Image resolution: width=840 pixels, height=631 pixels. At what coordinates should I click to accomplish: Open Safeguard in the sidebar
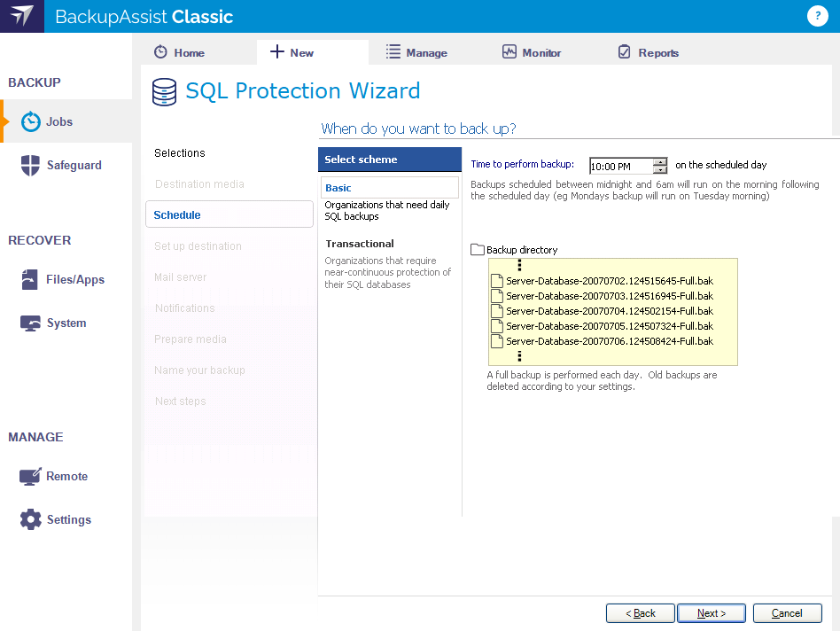pyautogui.click(x=67, y=165)
